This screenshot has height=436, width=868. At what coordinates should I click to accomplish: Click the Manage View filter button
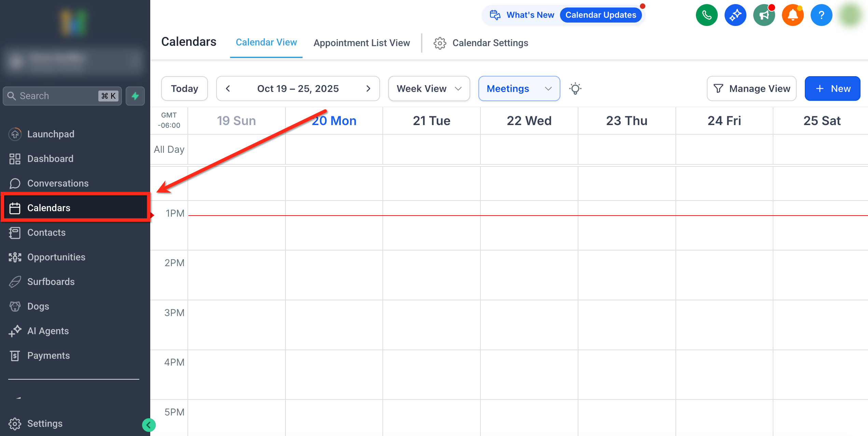point(751,89)
